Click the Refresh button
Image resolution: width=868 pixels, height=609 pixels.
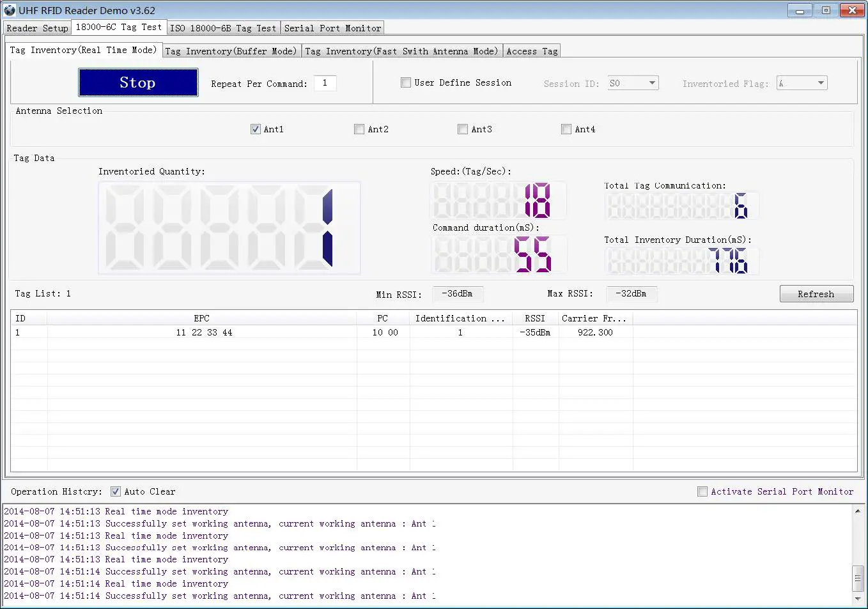point(816,293)
